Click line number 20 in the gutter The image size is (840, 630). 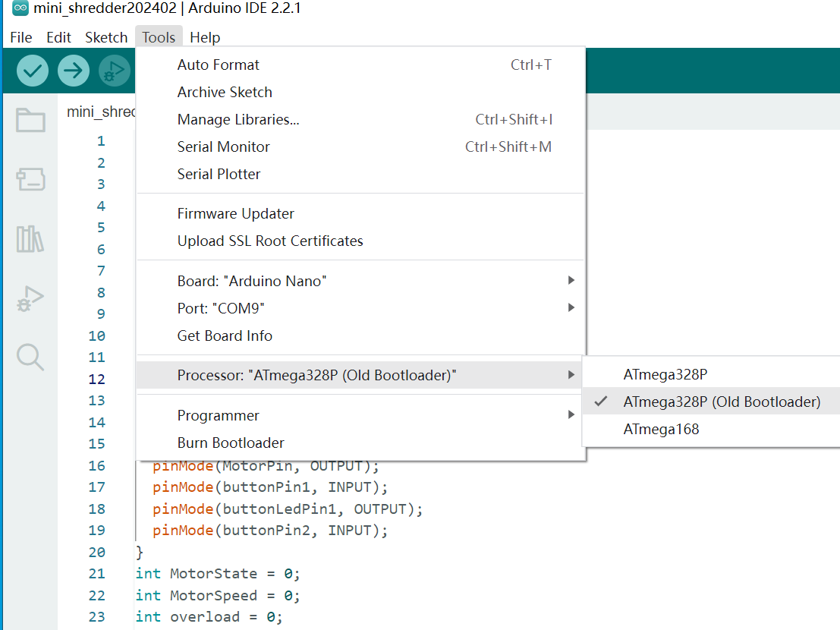96,552
